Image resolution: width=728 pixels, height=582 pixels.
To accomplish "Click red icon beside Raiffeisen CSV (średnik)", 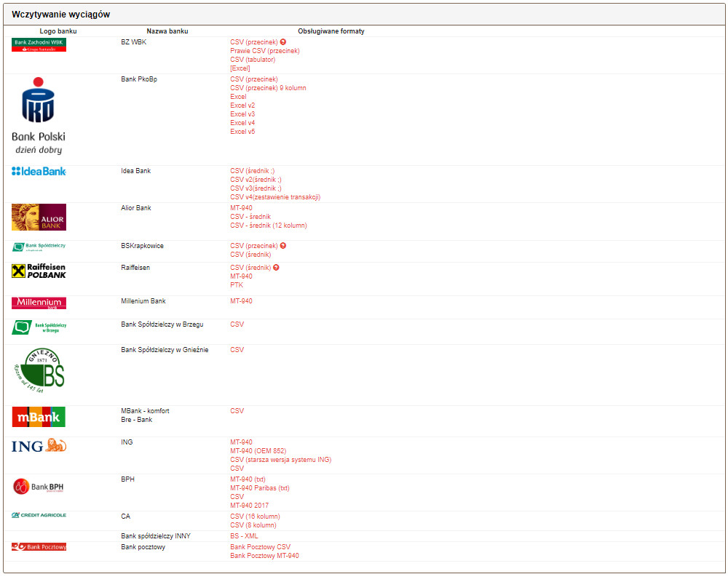I will coord(276,267).
